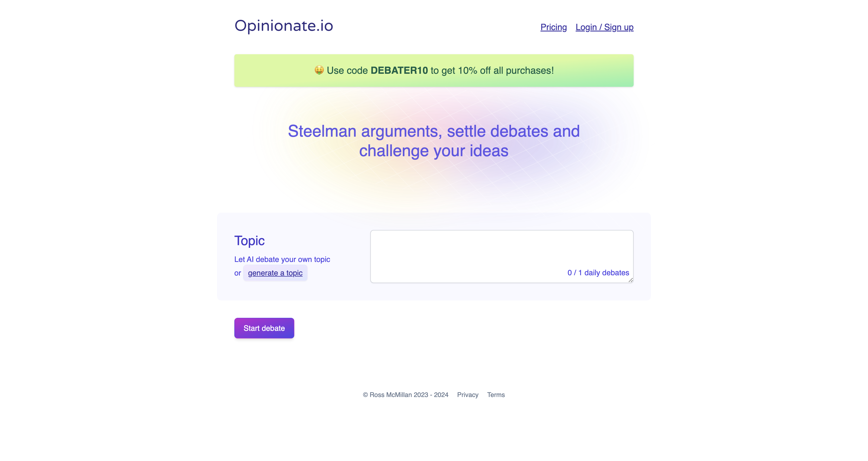The width and height of the screenshot is (868, 461).
Task: Click the Opinionate.io logo
Action: (x=284, y=26)
